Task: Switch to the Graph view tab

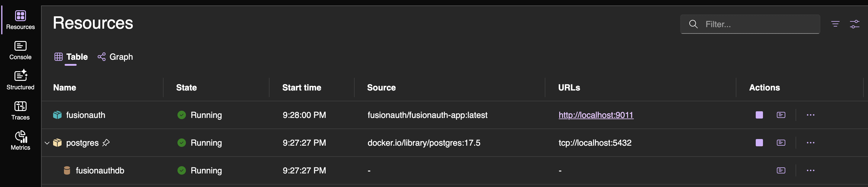Action: click(x=115, y=57)
